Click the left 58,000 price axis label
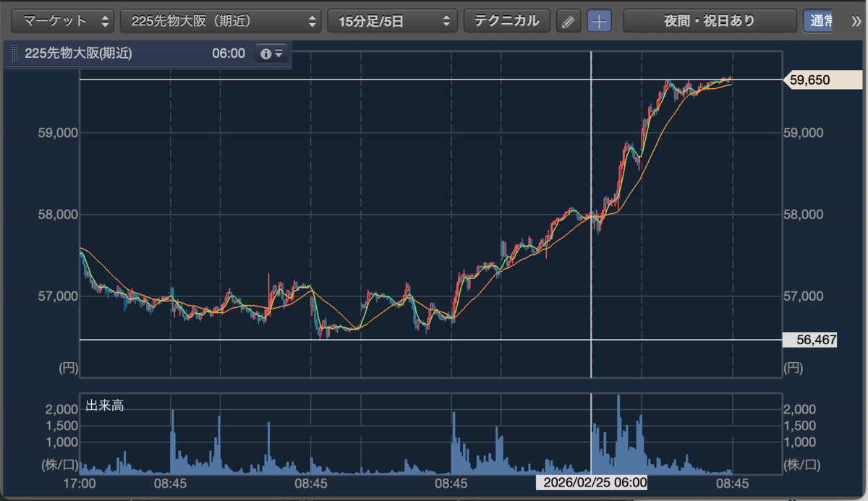Viewport: 868px width, 501px height. click(57, 215)
